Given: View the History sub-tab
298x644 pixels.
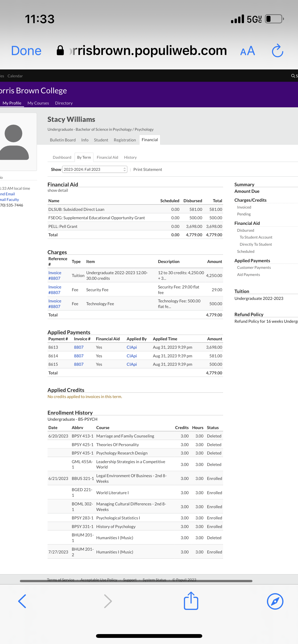Looking at the screenshot, I should click(x=130, y=157).
